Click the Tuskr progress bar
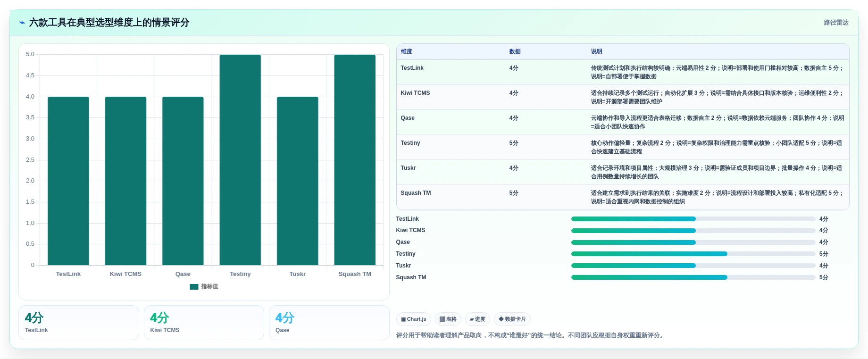The height and width of the screenshot is (359, 868). point(693,266)
